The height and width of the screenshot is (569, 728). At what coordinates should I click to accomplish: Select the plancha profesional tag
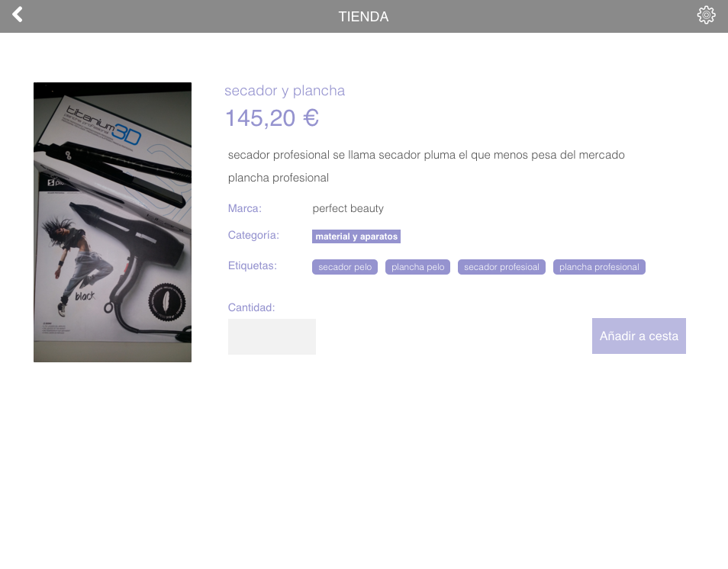pyautogui.click(x=599, y=267)
